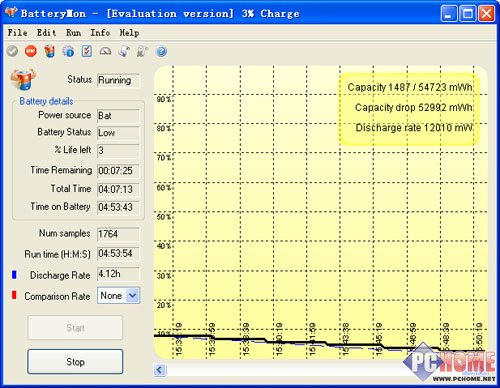Click the red stop sign toolbar icon
500x388 pixels.
coord(31,51)
